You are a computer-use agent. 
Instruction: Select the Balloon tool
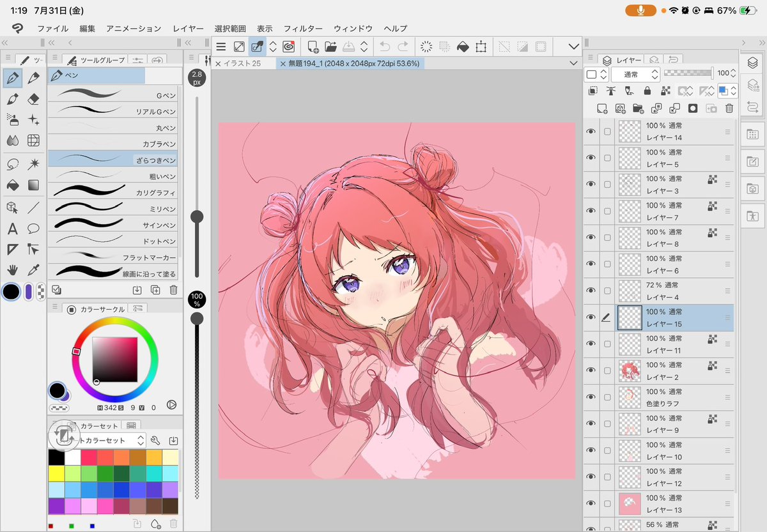pos(34,228)
